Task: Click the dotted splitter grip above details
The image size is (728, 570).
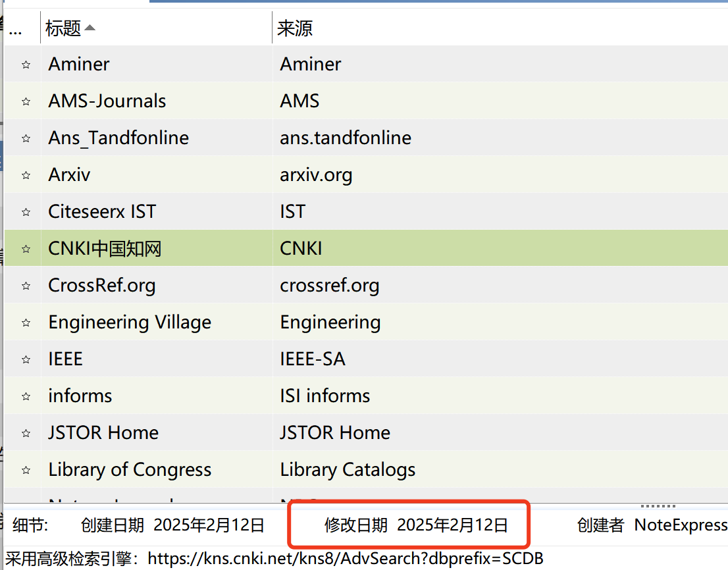Action: (x=658, y=506)
